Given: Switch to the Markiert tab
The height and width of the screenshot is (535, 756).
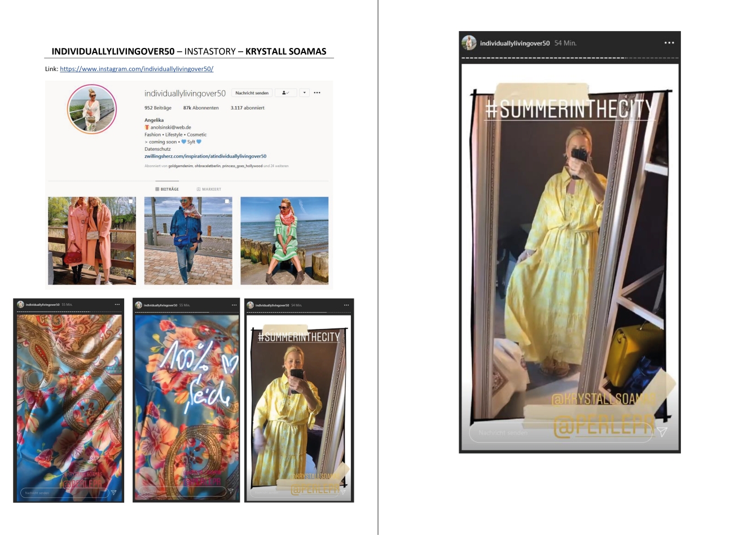Looking at the screenshot, I should click(x=209, y=189).
